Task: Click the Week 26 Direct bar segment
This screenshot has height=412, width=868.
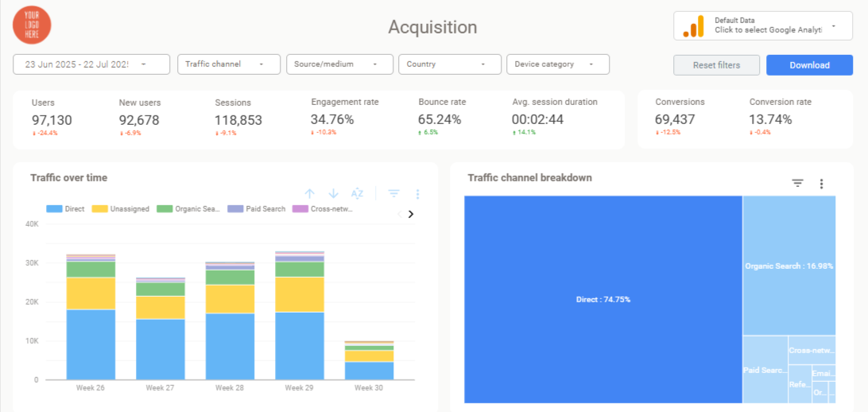Action: (x=91, y=344)
